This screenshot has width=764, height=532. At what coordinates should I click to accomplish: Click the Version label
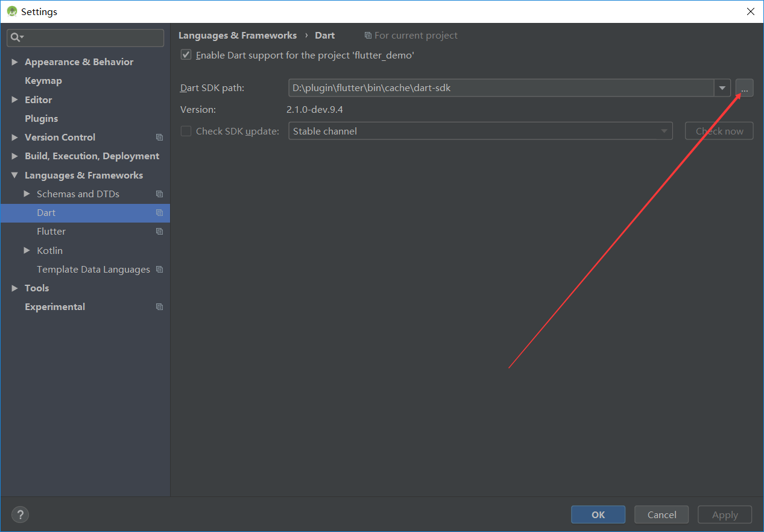point(198,110)
